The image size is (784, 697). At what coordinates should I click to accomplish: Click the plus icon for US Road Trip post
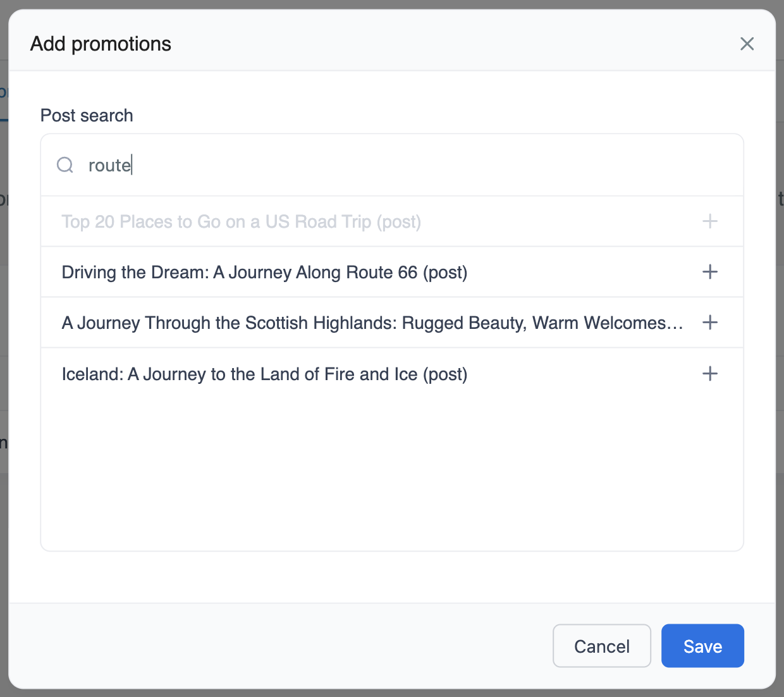710,221
